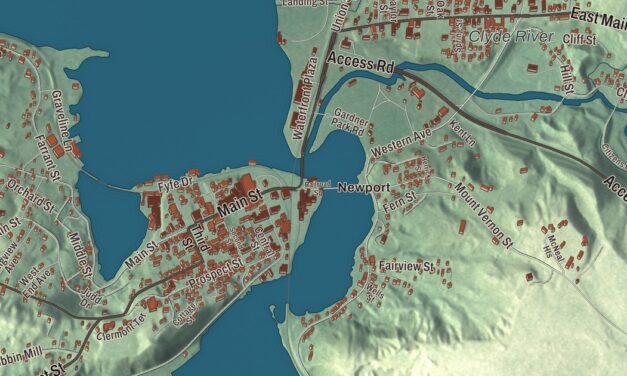Viewport: 627px width, 376px height.
Task: Click the West End Ave label
Action: 36,282
